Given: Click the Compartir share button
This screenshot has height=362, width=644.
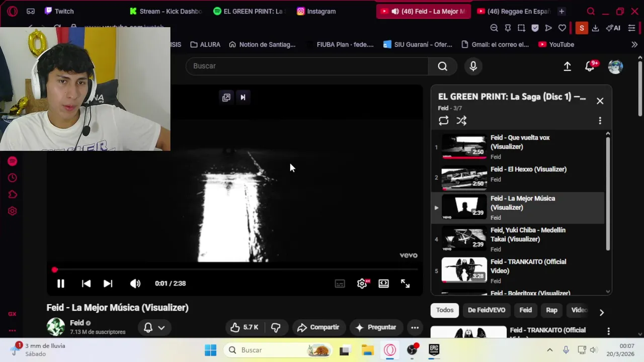Looking at the screenshot, I should click(x=318, y=327).
